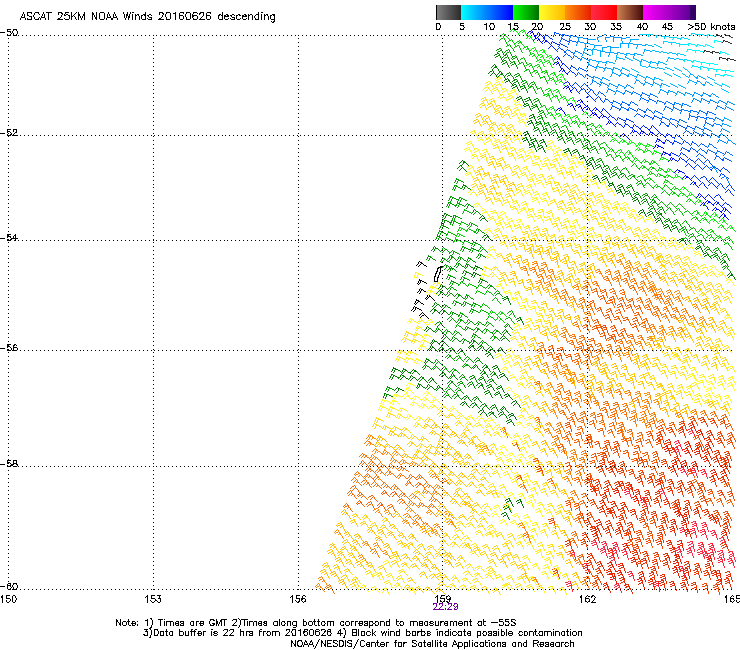Viewport: 740px width, 650px height.
Task: Click the '-60' latitude axis label
Action: click(x=9, y=586)
